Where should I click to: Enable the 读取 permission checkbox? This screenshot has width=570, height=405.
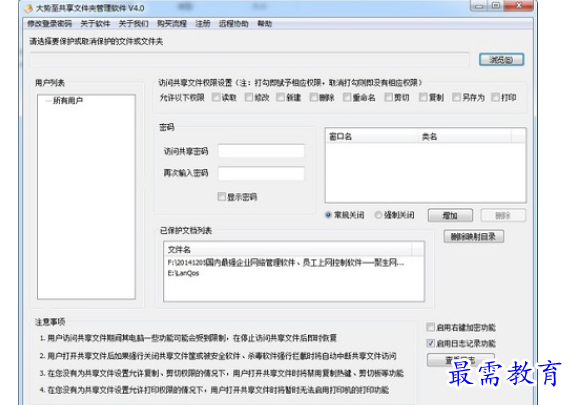click(x=216, y=97)
